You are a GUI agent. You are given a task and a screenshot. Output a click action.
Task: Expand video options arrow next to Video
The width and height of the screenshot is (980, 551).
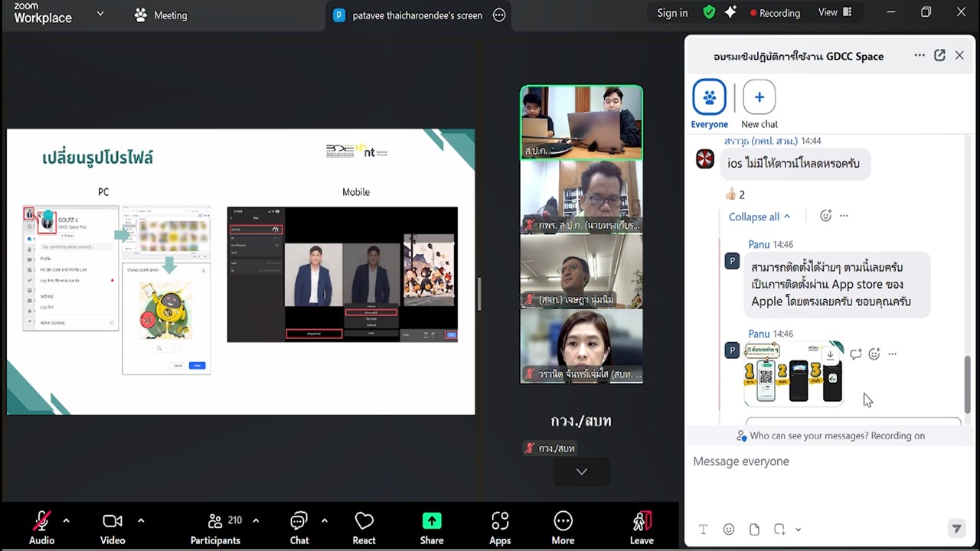point(141,521)
